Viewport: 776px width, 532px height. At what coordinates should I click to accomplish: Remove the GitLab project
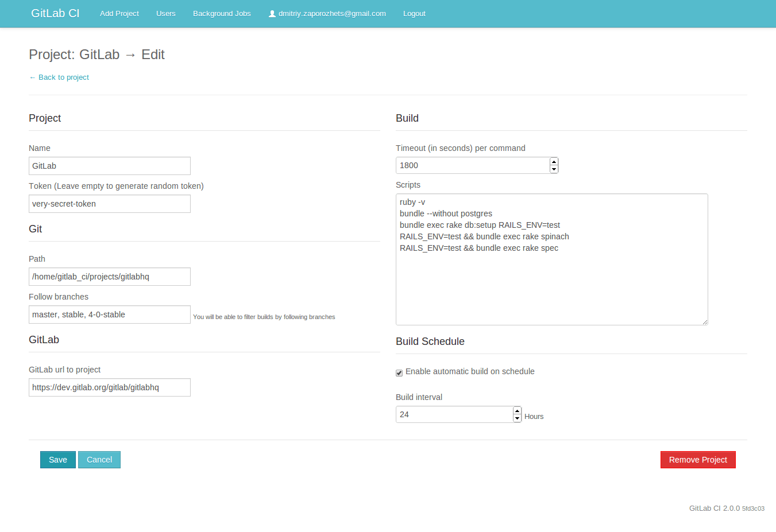tap(697, 459)
